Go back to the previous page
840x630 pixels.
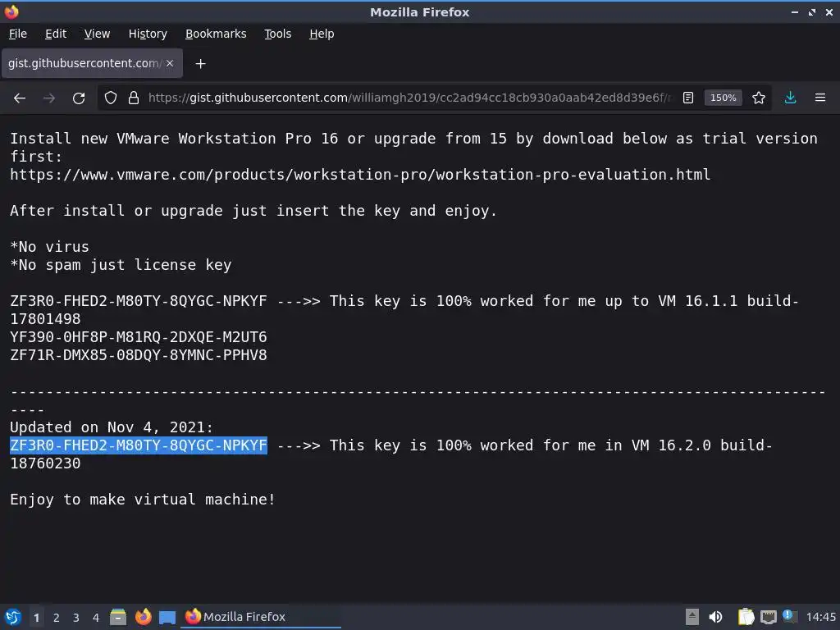(20, 98)
